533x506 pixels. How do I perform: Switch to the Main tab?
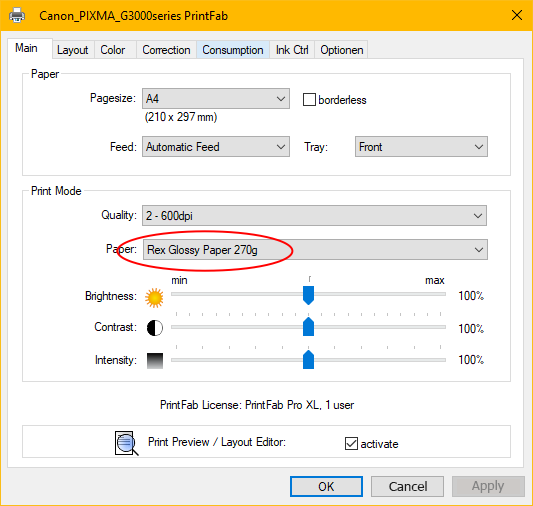(30, 48)
